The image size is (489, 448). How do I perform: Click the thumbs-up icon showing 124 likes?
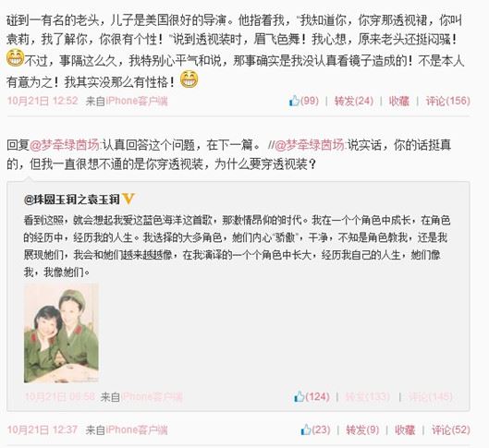click(299, 396)
